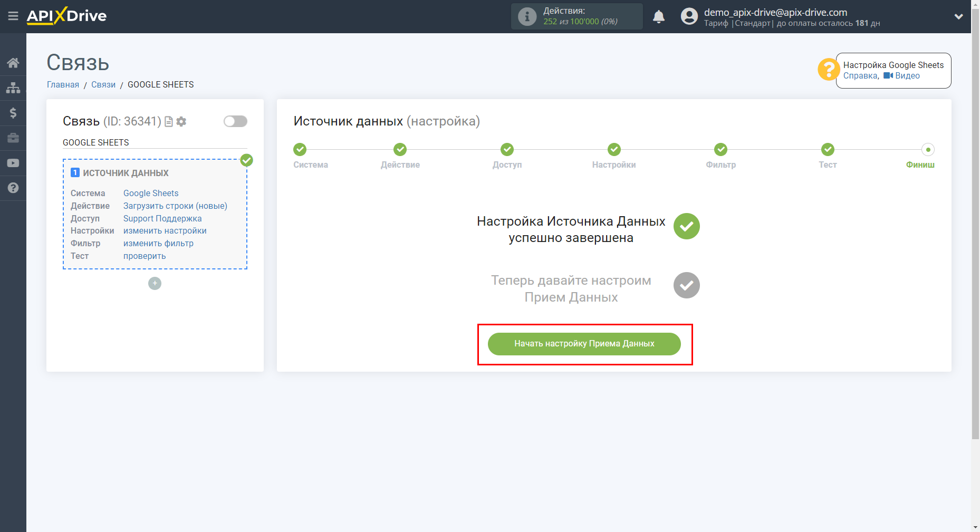Go to Home sidebar icon
Viewport: 980px width, 532px height.
point(13,63)
